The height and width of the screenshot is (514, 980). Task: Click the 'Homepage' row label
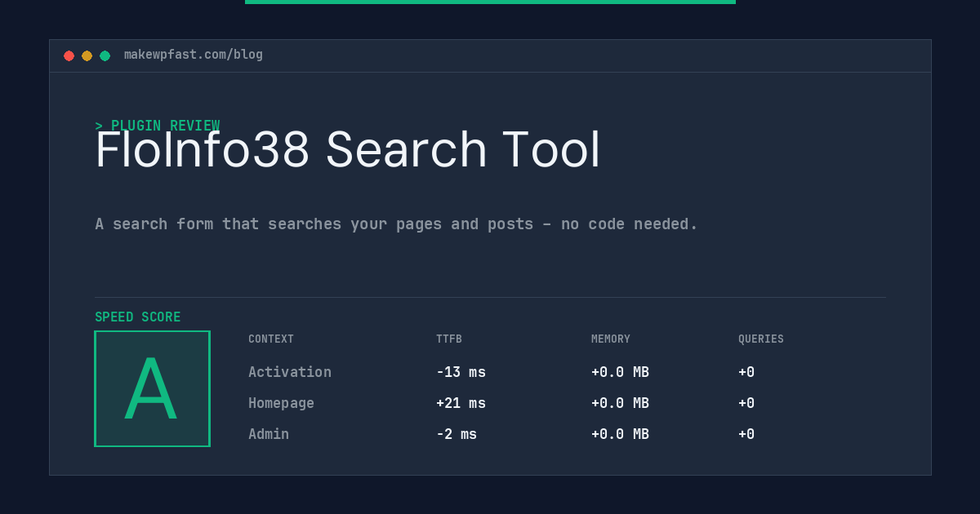[x=281, y=403]
